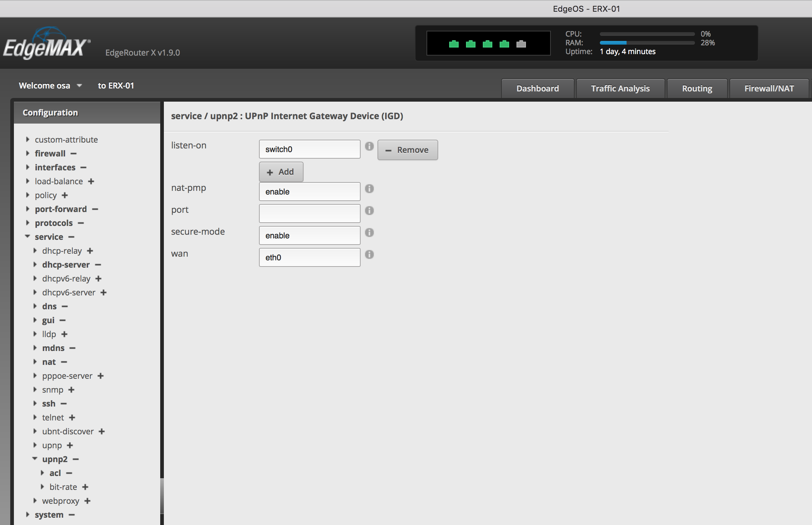812x525 pixels.
Task: Open the Dashboard tab
Action: (537, 88)
